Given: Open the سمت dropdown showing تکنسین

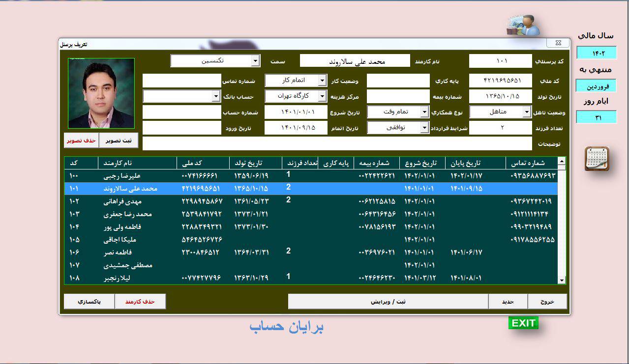Looking at the screenshot, I should click(x=256, y=60).
